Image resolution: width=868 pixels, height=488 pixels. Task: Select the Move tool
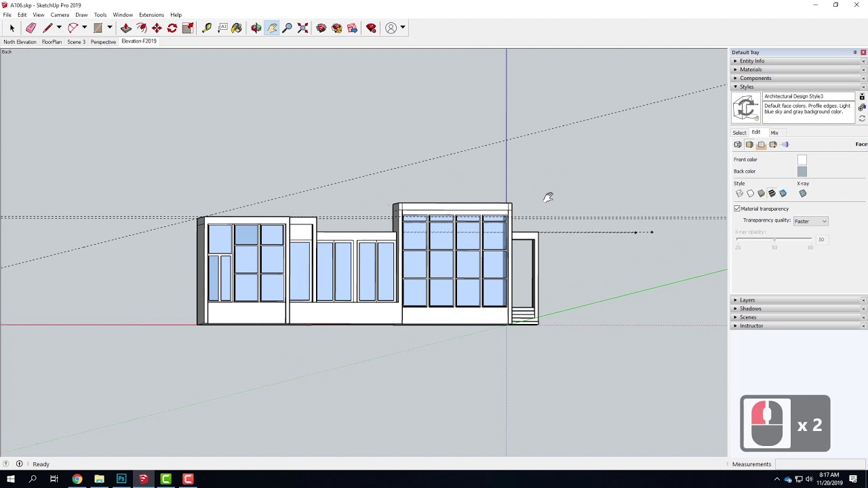coord(156,28)
